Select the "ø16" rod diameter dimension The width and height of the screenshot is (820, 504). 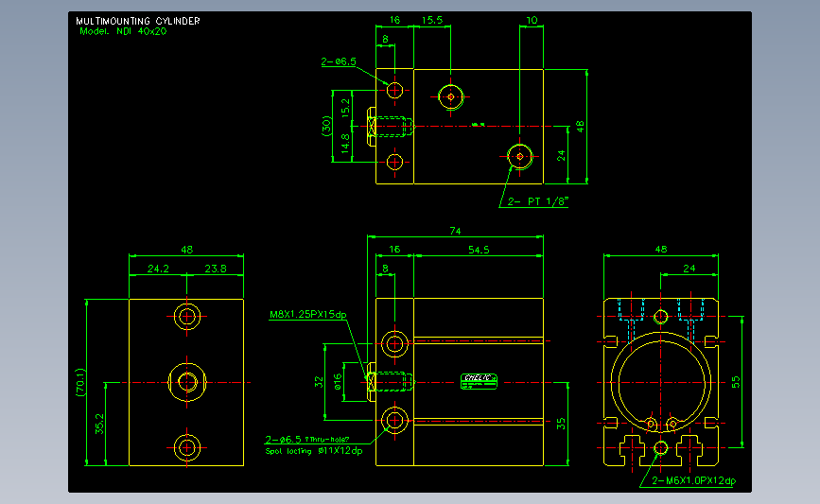(x=338, y=382)
